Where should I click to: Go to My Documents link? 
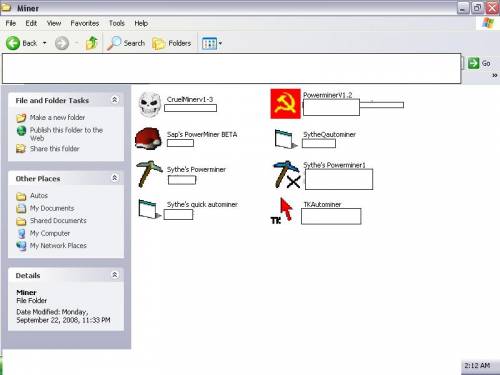pos(52,208)
